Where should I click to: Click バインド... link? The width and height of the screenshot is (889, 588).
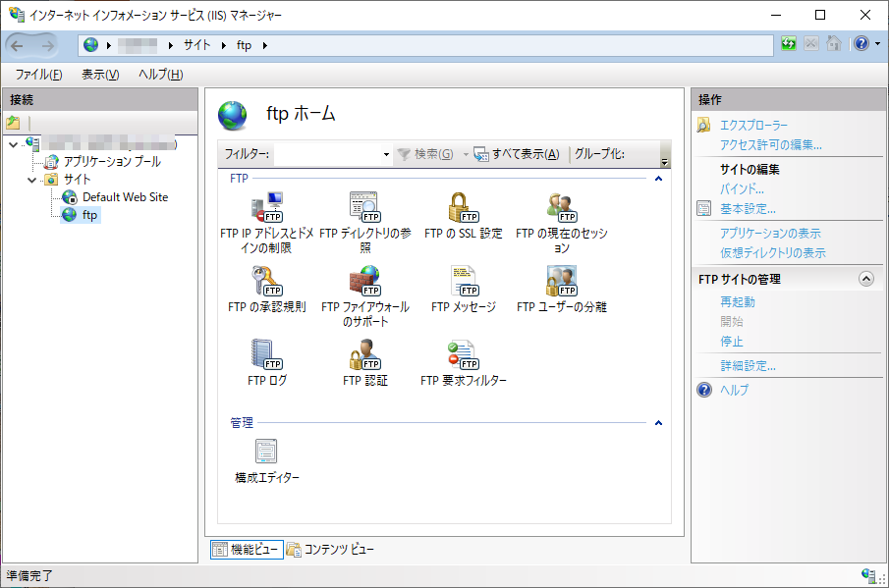[x=742, y=189]
